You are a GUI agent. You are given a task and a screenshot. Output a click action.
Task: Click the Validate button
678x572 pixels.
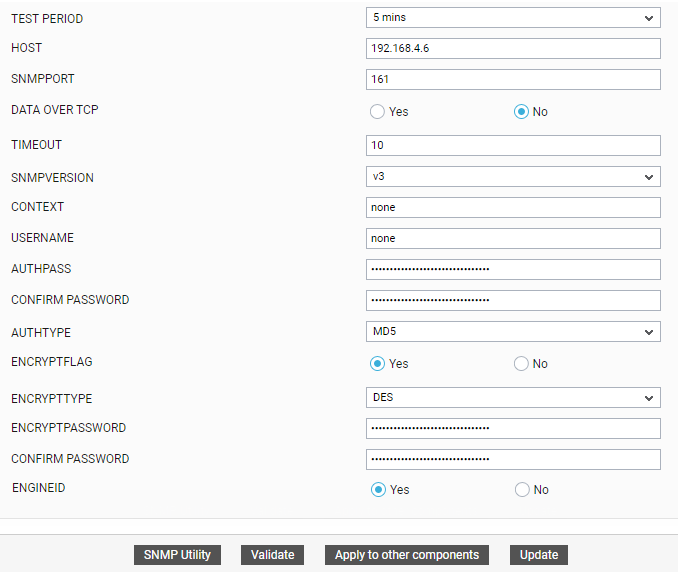(x=272, y=555)
